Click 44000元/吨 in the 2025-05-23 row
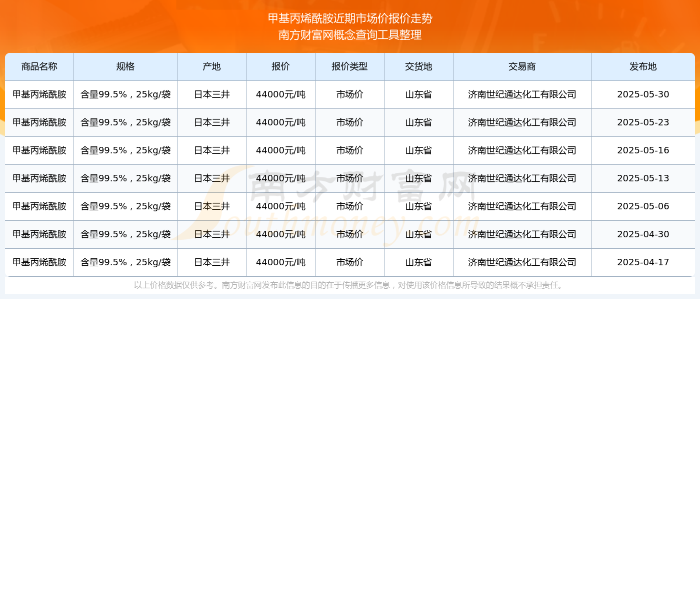700x602 pixels. click(281, 122)
